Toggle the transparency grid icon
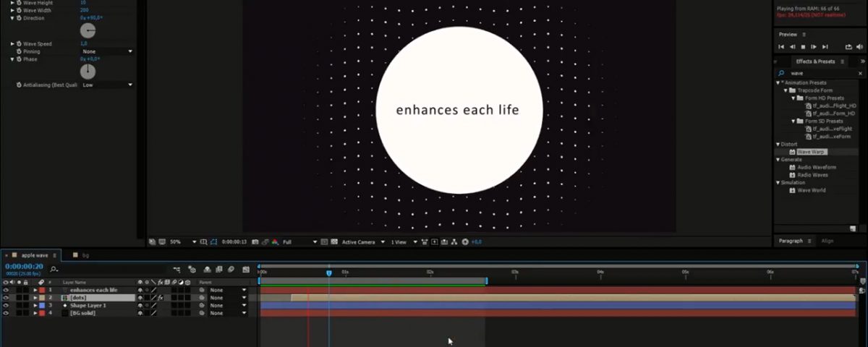 334,241
